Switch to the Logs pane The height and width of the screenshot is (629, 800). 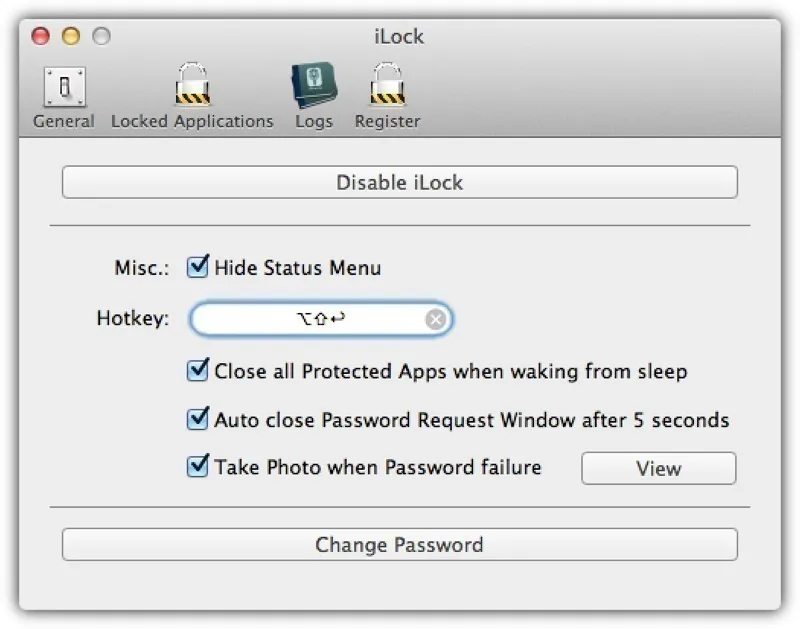(314, 95)
